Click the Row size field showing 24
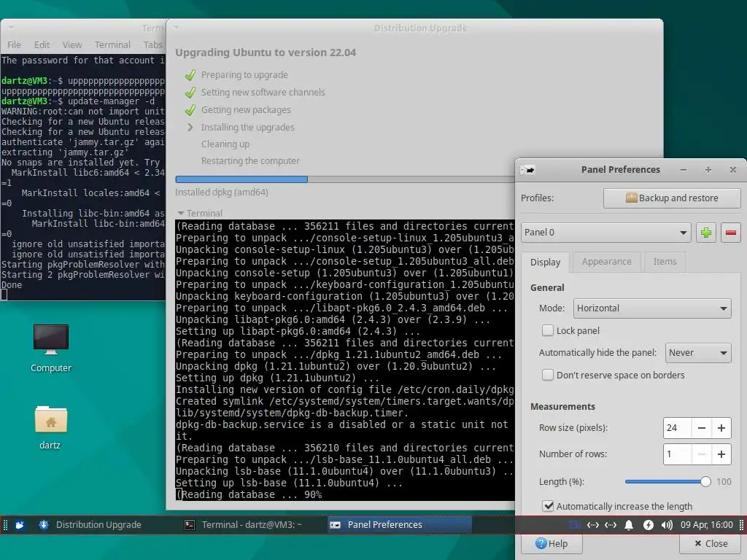This screenshot has width=747, height=560. pyautogui.click(x=677, y=428)
